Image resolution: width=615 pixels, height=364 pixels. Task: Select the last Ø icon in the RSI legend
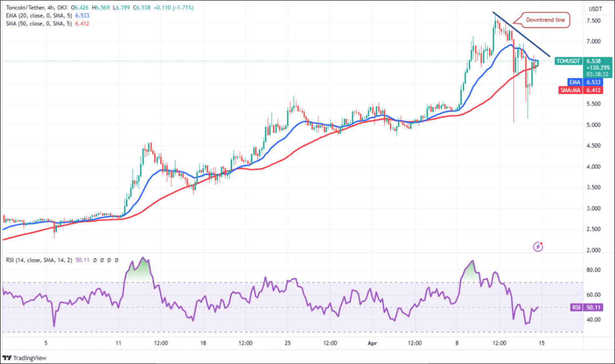116,260
